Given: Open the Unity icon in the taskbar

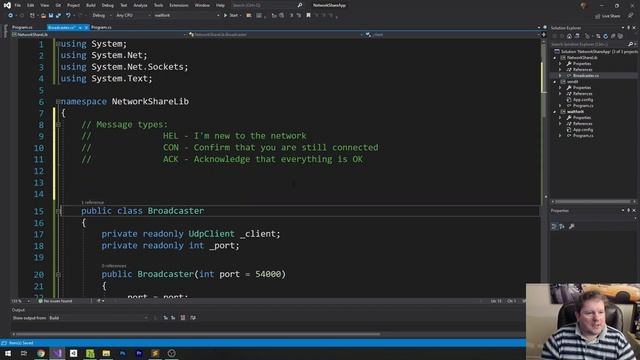Looking at the screenshot, I should [x=73, y=353].
